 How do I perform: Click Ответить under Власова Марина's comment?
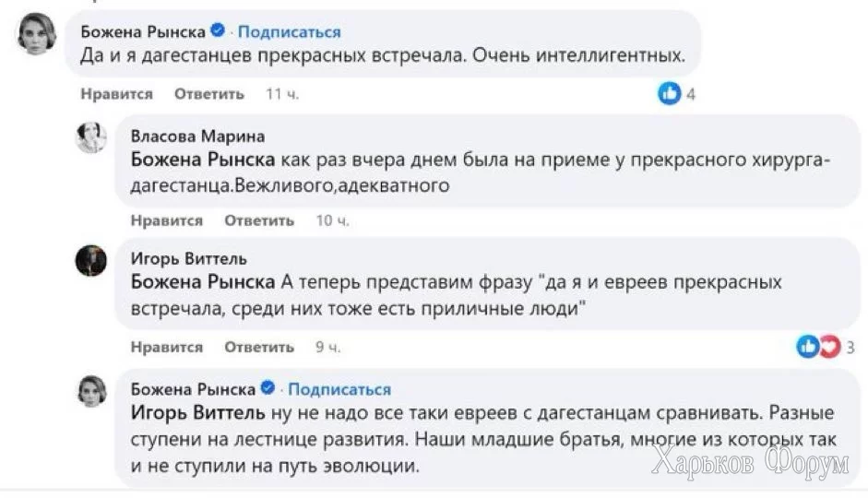pos(258,220)
